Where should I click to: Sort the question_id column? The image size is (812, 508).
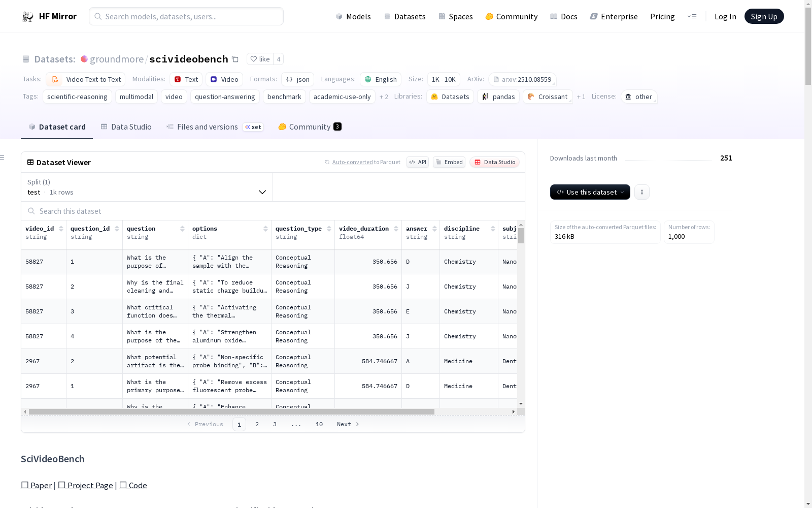pos(117,229)
